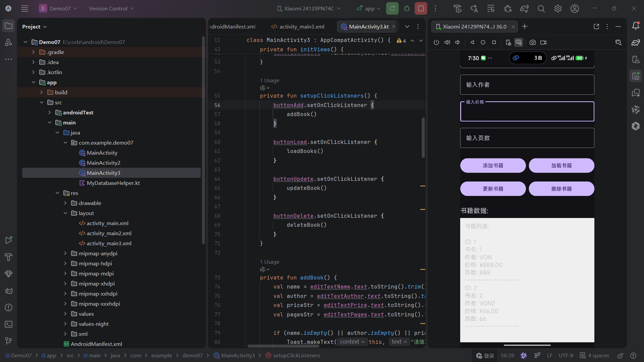
Task: Open the app run configuration dropdown
Action: [369, 8]
